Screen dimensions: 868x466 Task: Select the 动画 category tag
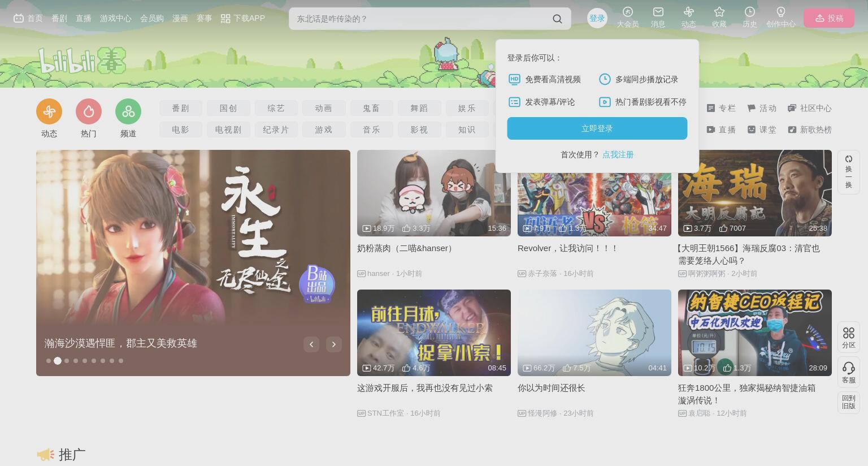point(323,108)
